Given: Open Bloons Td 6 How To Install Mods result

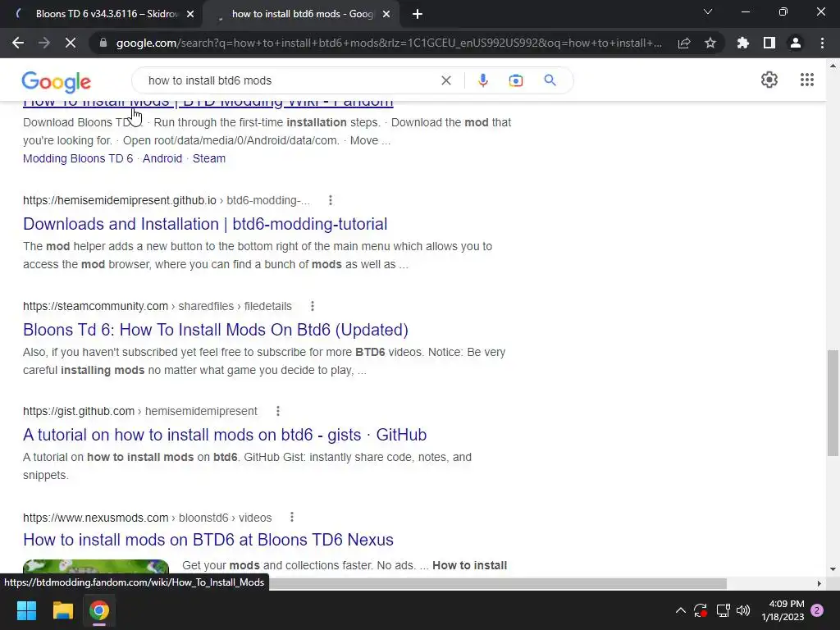Looking at the screenshot, I should pos(216,330).
